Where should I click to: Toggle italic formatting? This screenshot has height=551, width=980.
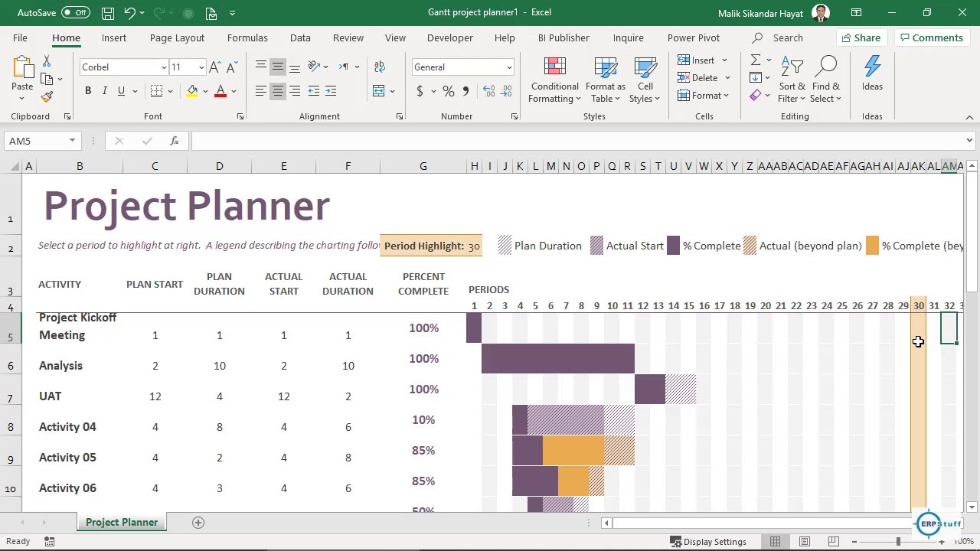pyautogui.click(x=105, y=91)
